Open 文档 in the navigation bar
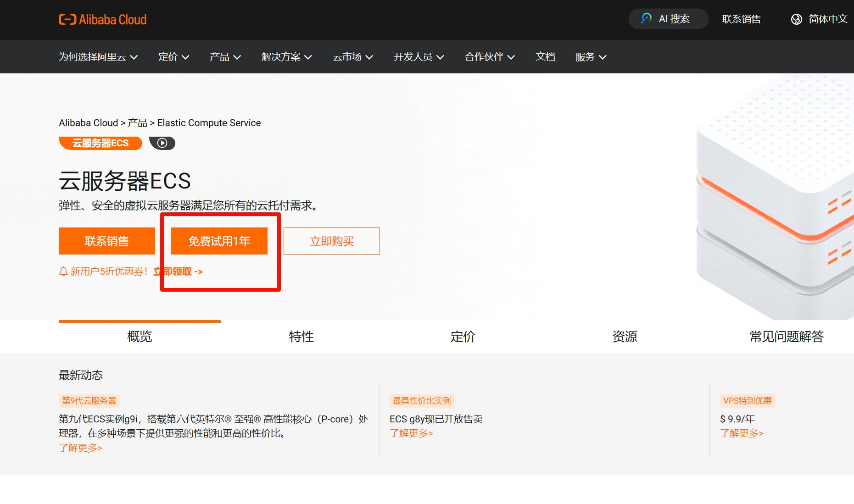 pyautogui.click(x=545, y=57)
